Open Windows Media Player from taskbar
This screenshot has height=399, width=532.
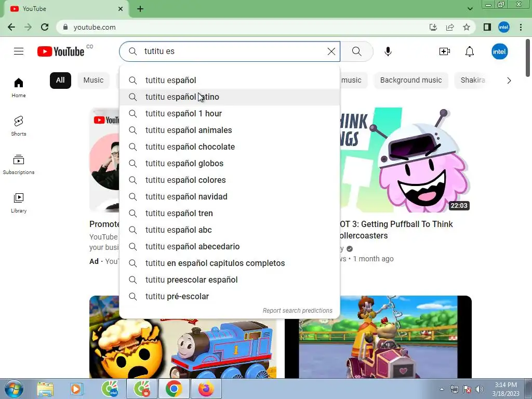tap(76, 389)
